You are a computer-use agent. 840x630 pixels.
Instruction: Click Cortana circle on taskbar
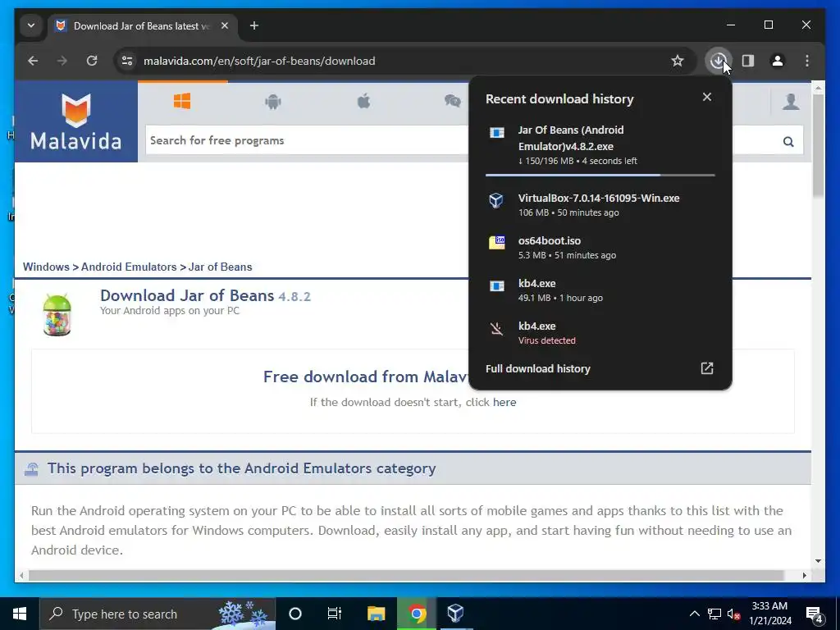[x=295, y=614]
